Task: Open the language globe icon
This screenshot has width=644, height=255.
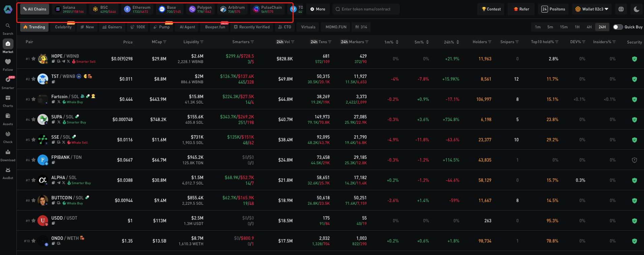Action: click(621, 9)
